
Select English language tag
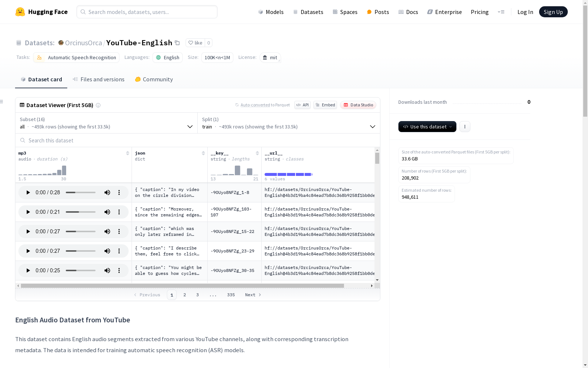(x=168, y=57)
